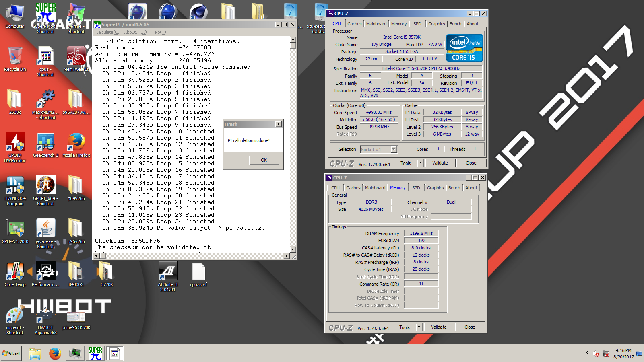Click Tools button in upper CPU-Z
Viewport: 644px width, 362px height.
coord(406,163)
